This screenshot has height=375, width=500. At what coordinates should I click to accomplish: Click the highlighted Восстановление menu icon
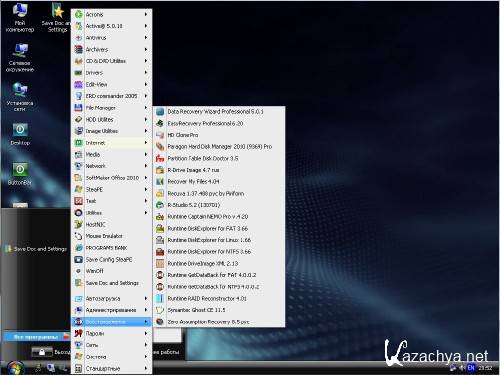[78, 322]
